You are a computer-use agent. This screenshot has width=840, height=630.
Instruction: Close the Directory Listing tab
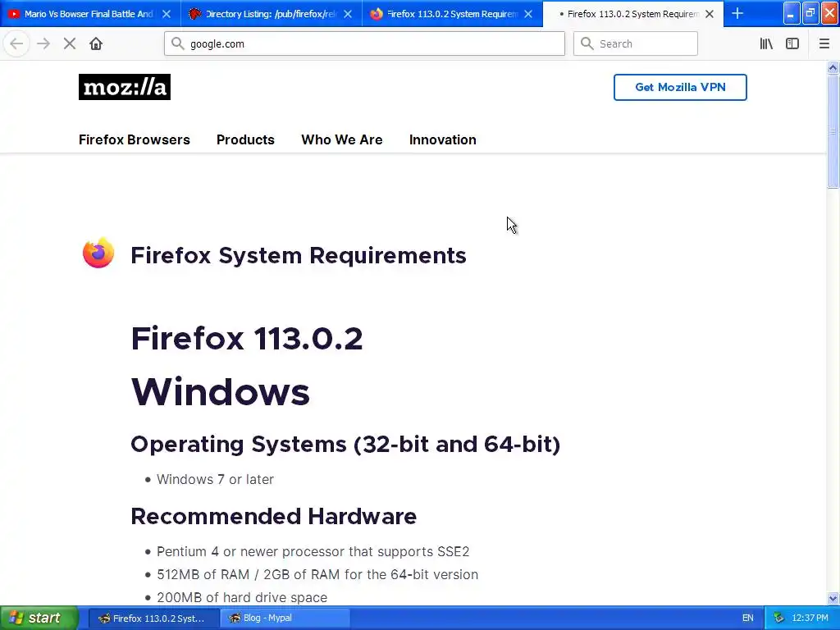(348, 14)
